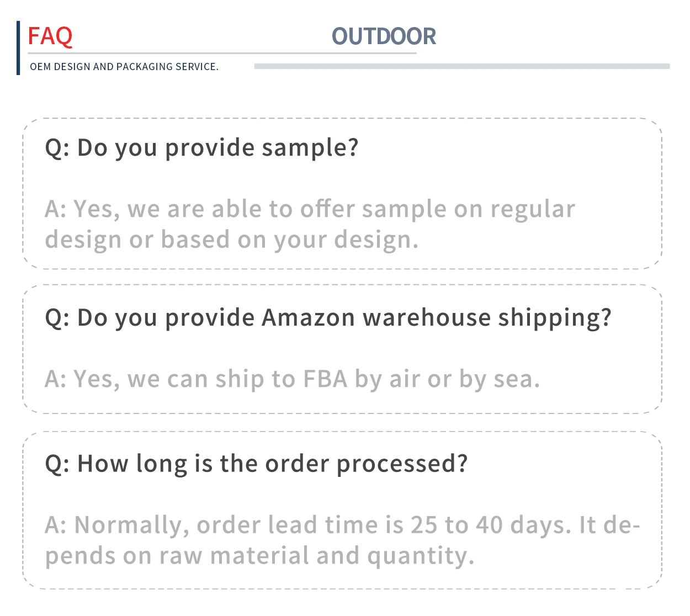The image size is (690, 616).
Task: Click the line "pends on raw material and quantity."
Action: pyautogui.click(x=259, y=556)
